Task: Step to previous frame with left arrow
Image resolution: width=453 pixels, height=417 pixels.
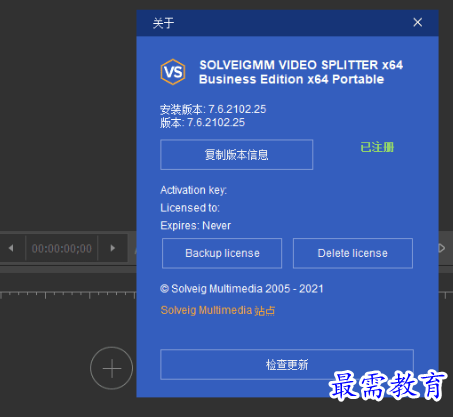Action: (x=11, y=248)
